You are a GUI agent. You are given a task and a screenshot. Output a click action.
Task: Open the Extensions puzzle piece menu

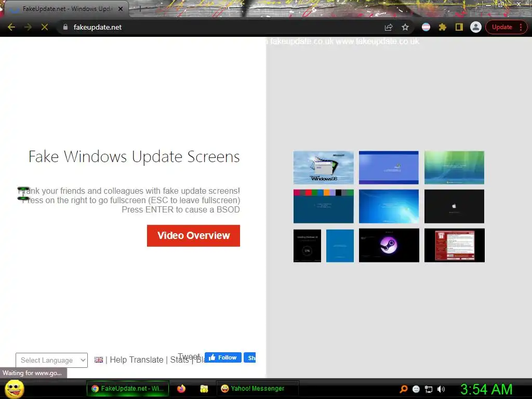443,27
